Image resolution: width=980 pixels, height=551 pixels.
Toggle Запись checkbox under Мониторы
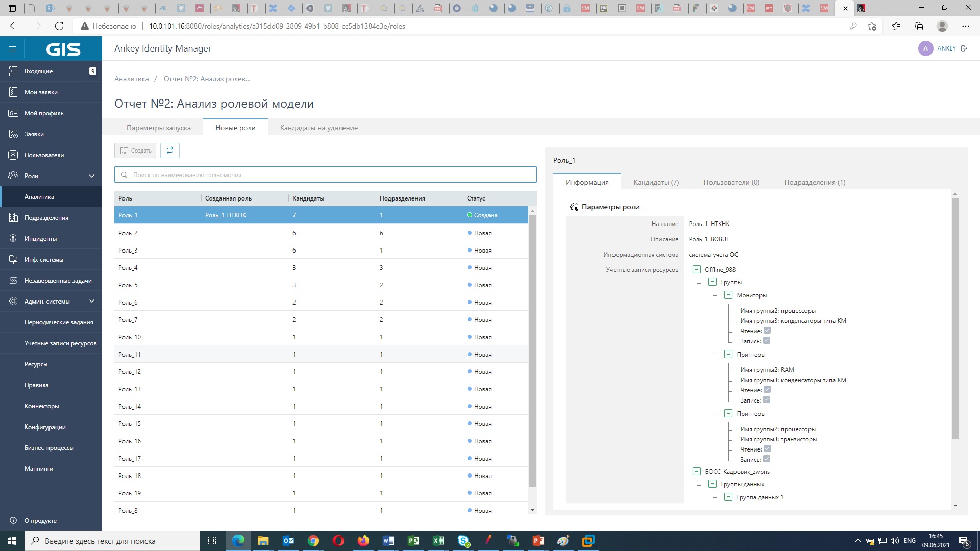(766, 341)
